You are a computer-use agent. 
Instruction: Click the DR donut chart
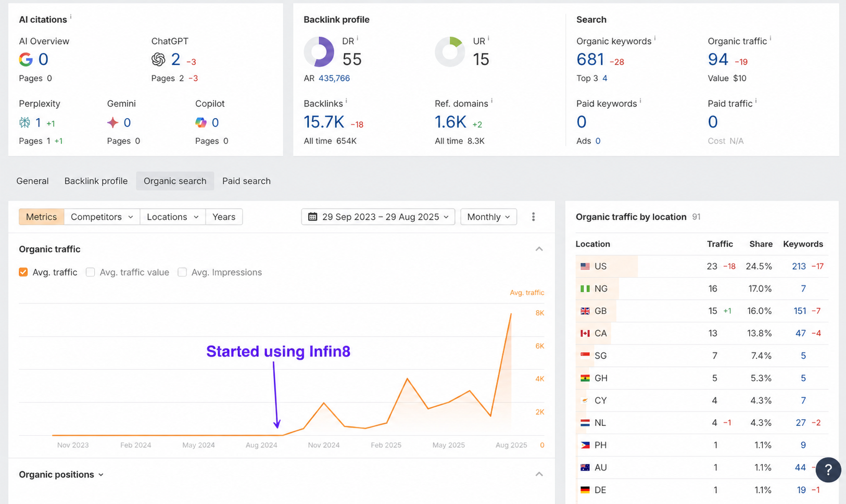(x=319, y=52)
